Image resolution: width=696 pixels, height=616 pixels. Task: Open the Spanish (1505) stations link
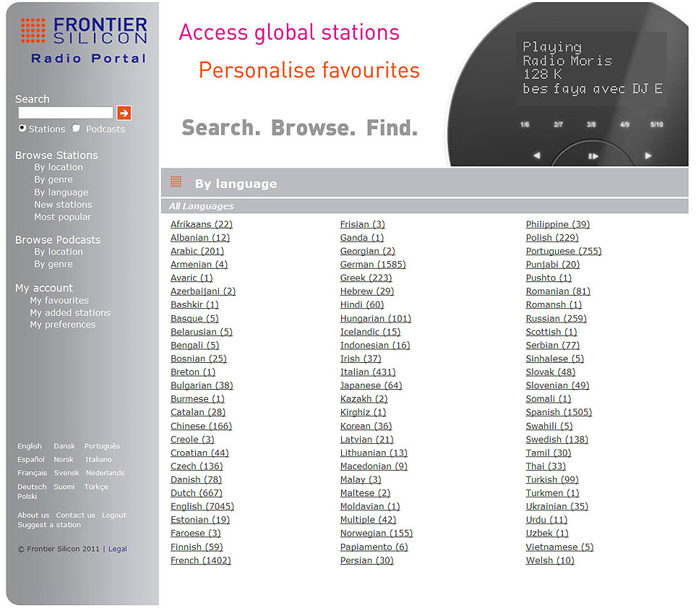559,412
